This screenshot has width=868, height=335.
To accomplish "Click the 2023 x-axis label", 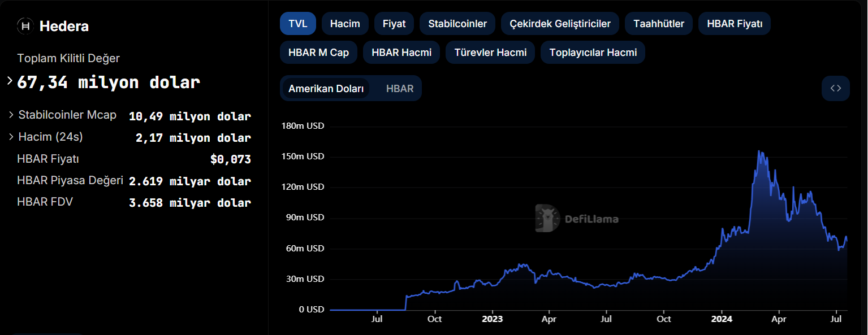I will click(492, 319).
